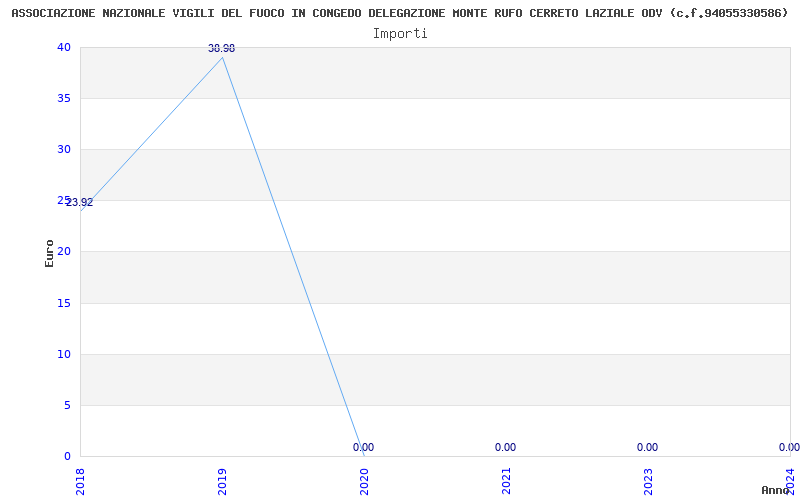800x500 pixels.
Task: Click the line peak data point at 2019
Action: 222,57
